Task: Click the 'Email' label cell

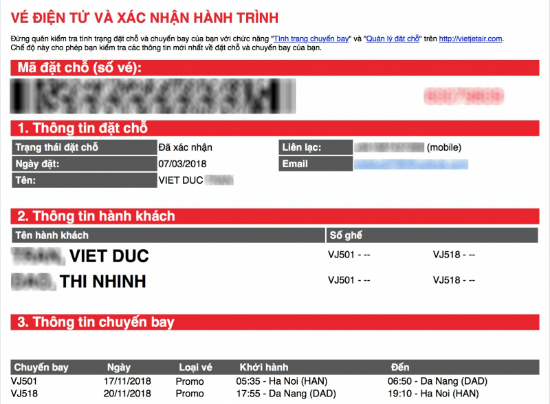Action: tap(316, 164)
